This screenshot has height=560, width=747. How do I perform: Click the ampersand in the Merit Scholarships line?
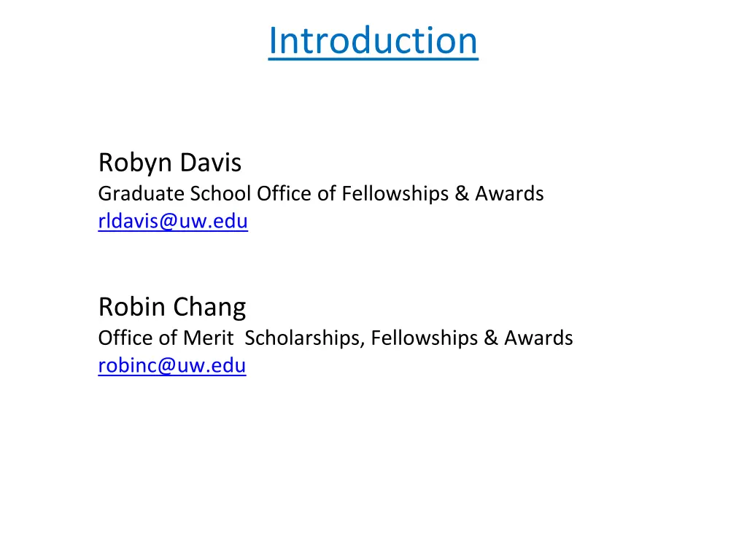[x=491, y=338]
